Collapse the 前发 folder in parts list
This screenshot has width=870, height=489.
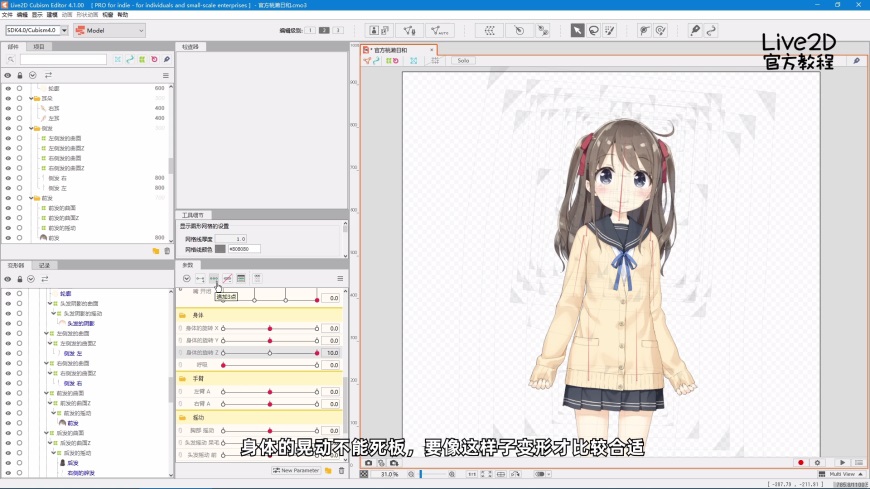(x=32, y=198)
